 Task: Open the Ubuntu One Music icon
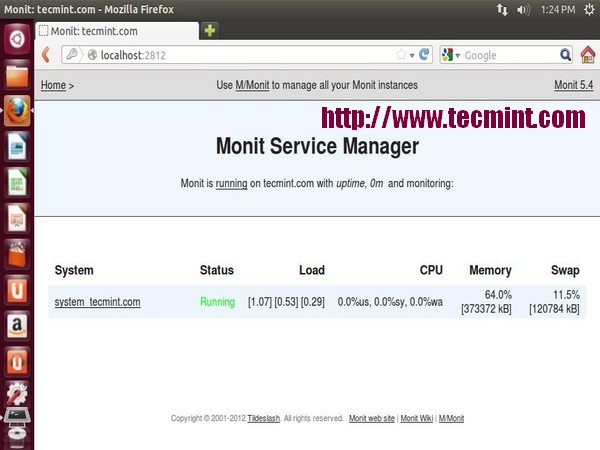17,362
